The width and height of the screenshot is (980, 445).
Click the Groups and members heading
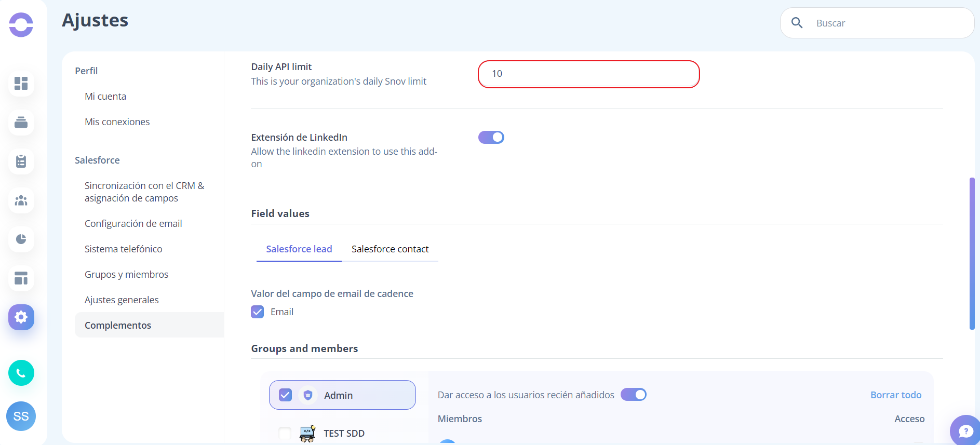coord(305,348)
